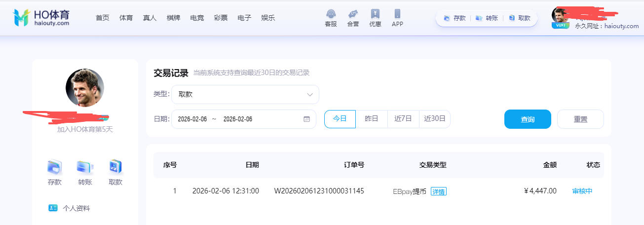This screenshot has height=225, width=644.
Task: Select the 今日 date range option
Action: [x=340, y=119]
